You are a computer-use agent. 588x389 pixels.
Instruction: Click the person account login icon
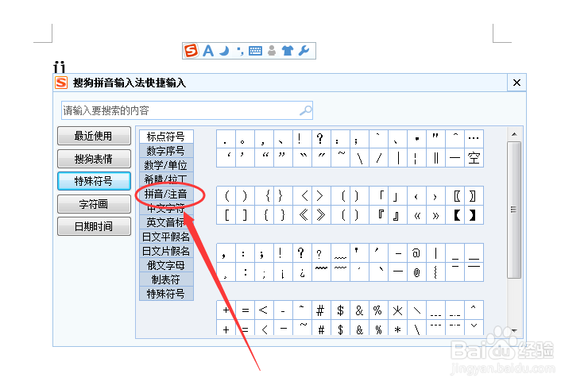coord(272,51)
